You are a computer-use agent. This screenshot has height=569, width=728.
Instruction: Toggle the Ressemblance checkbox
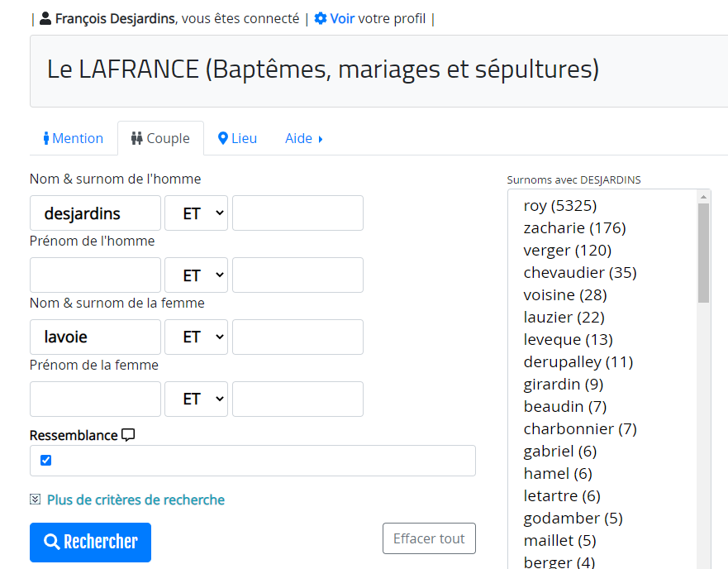click(46, 460)
